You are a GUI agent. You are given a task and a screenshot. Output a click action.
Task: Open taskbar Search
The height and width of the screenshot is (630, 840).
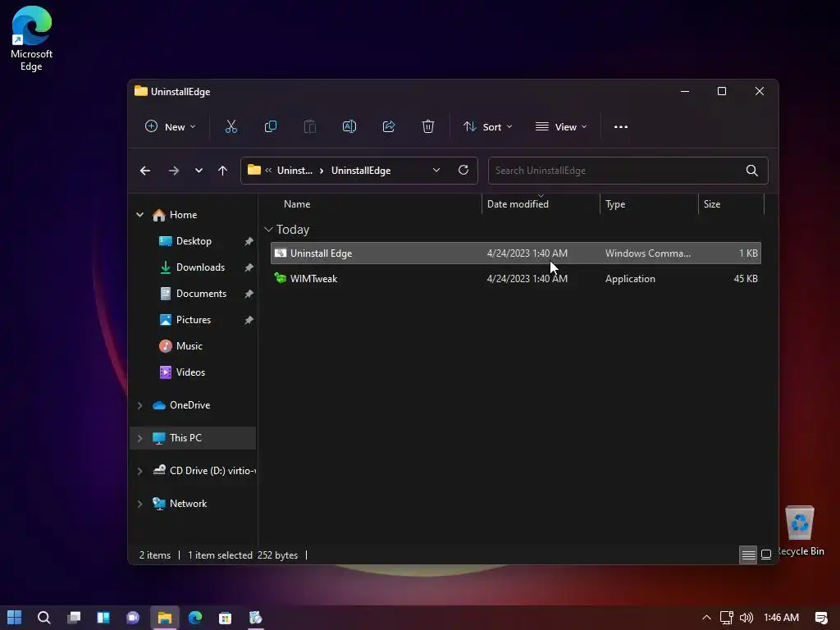tap(44, 618)
